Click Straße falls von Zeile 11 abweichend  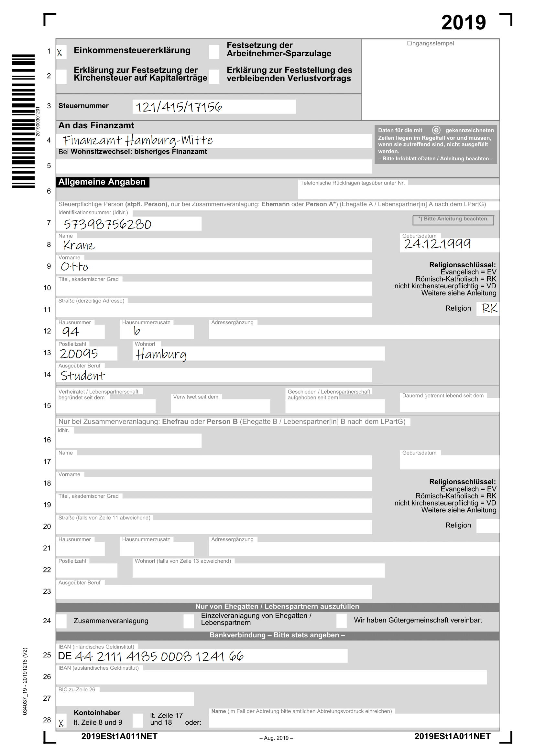[x=214, y=527]
